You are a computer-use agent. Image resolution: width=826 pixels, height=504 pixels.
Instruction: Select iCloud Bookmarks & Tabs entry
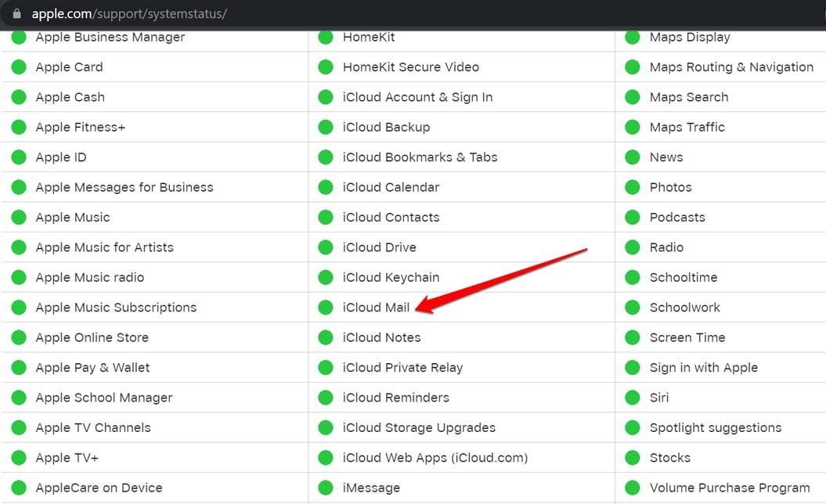tap(420, 157)
